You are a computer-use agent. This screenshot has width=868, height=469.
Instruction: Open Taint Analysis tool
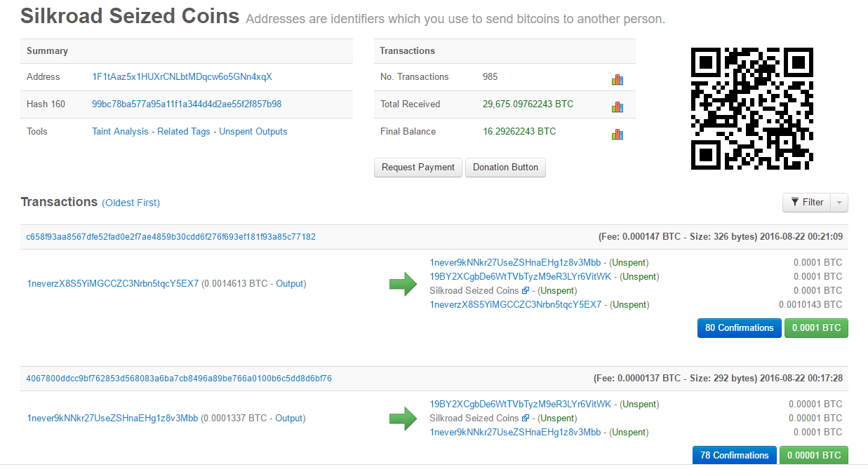tap(120, 131)
